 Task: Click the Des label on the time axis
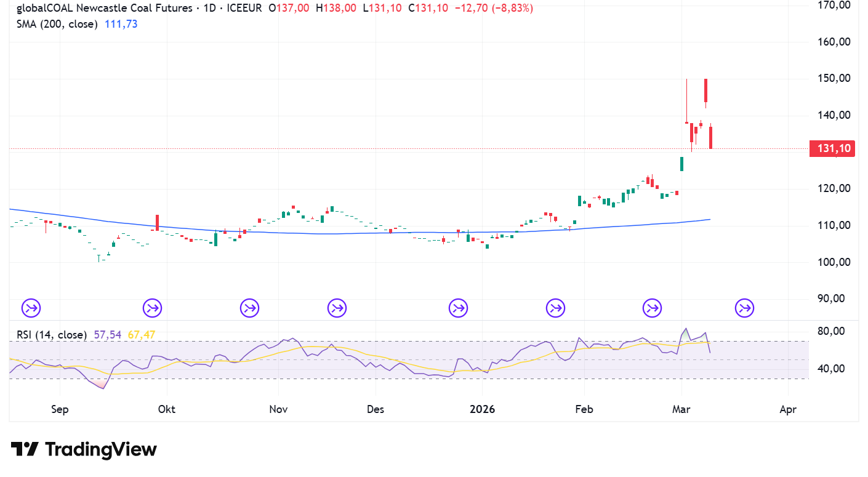(x=375, y=409)
